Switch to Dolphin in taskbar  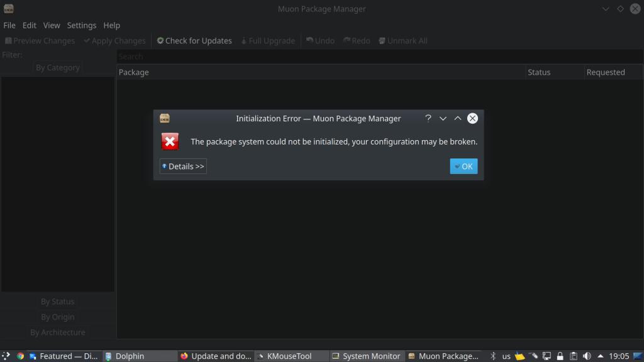click(x=130, y=356)
